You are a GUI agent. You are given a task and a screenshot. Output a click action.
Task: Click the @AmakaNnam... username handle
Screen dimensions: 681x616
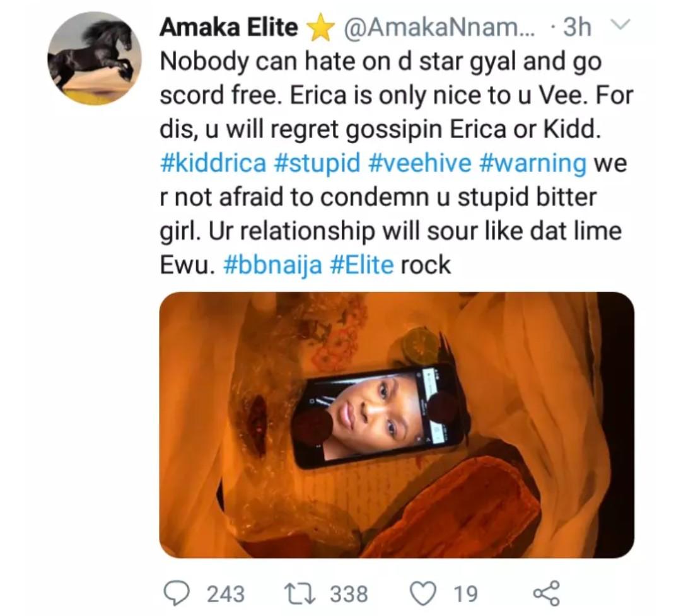click(x=438, y=28)
